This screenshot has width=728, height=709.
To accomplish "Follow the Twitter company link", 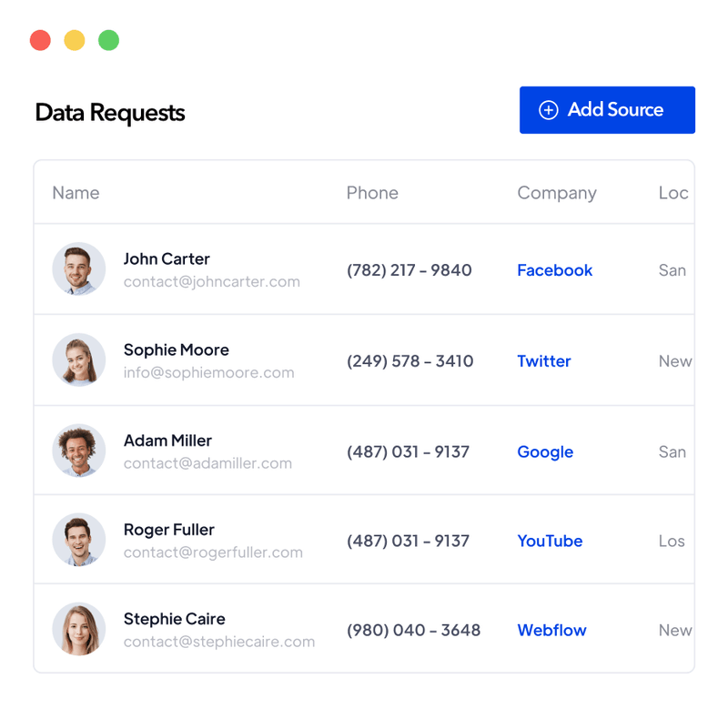I will pos(544,361).
